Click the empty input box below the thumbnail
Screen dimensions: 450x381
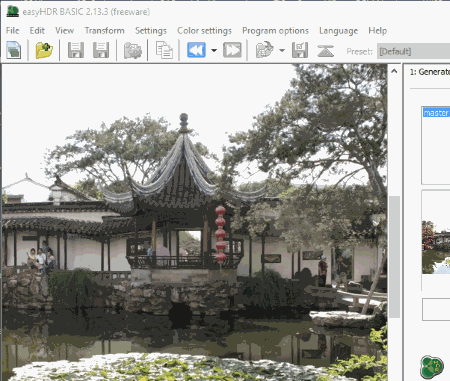(436, 310)
